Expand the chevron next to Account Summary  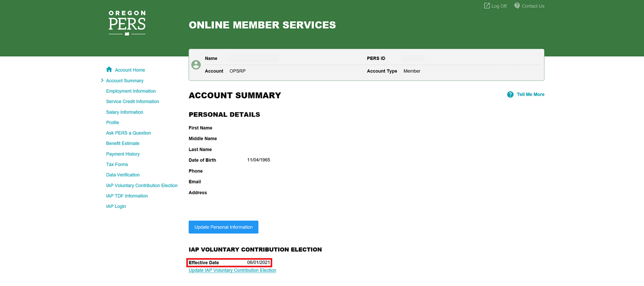(x=102, y=81)
